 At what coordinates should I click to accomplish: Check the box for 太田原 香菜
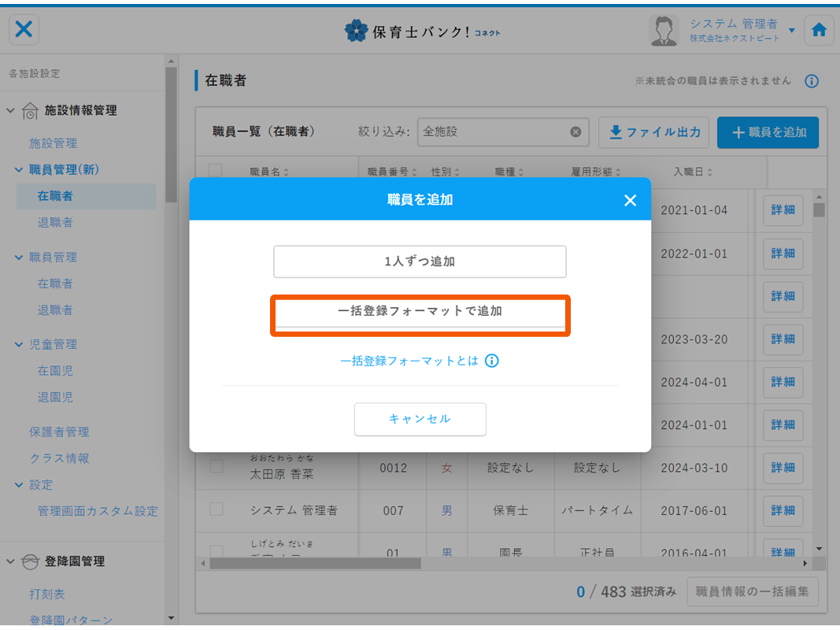(x=216, y=467)
